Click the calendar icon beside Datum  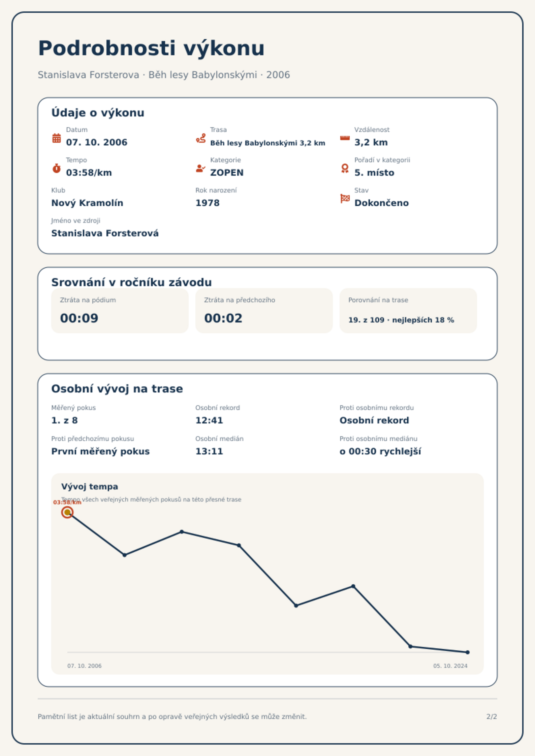(57, 138)
